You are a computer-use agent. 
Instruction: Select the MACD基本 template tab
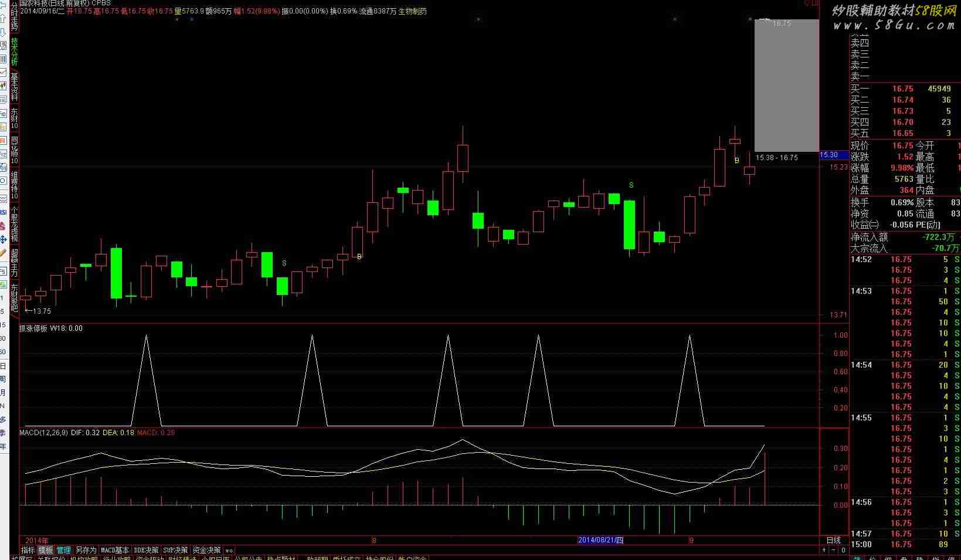115,550
